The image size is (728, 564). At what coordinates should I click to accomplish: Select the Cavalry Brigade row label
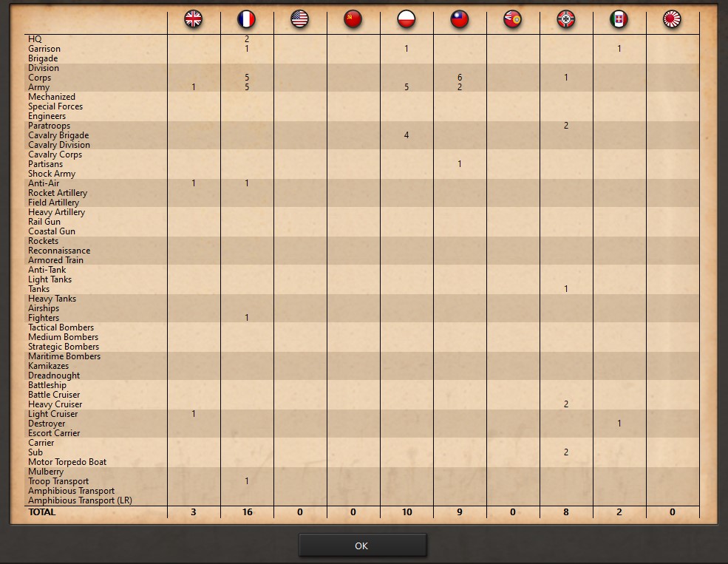[58, 135]
